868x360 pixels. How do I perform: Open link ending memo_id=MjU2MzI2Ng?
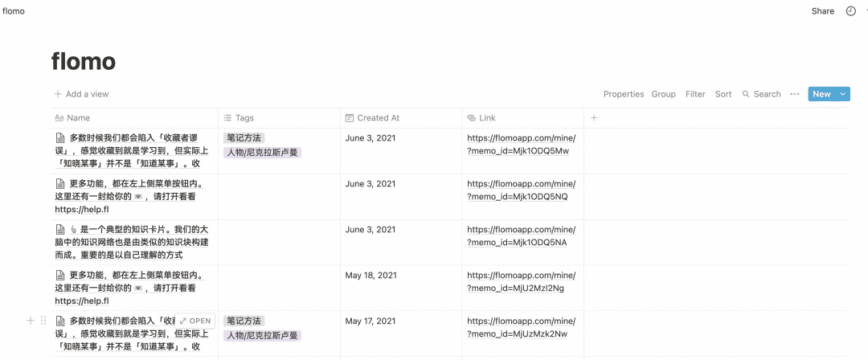pos(522,281)
